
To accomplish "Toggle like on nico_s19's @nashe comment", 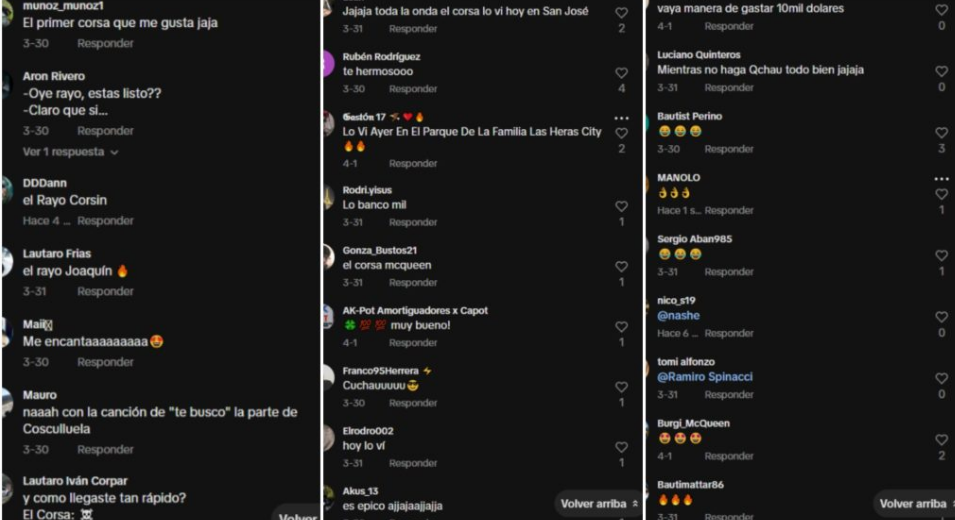I will [x=942, y=317].
